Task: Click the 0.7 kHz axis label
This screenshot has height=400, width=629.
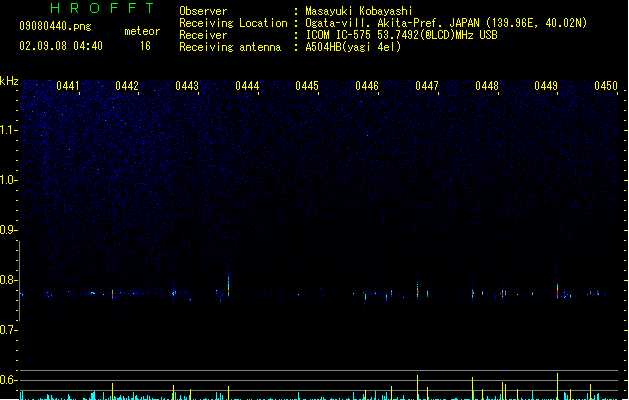Action: coord(9,330)
